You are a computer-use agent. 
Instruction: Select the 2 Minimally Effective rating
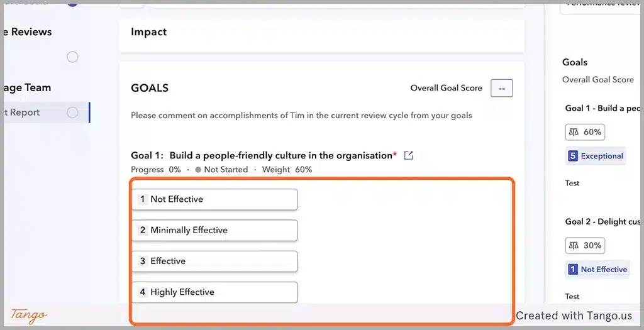214,230
